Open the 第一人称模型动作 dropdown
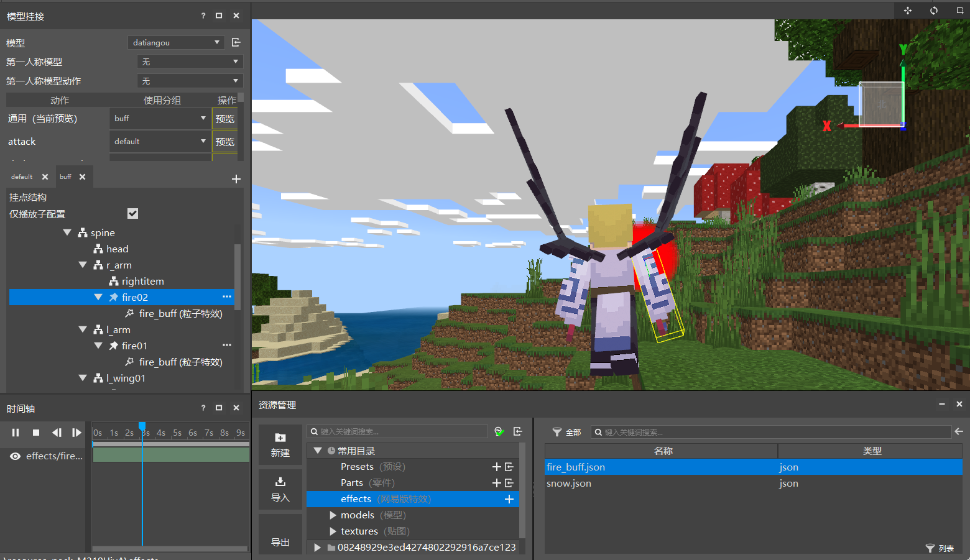 pyautogui.click(x=190, y=81)
